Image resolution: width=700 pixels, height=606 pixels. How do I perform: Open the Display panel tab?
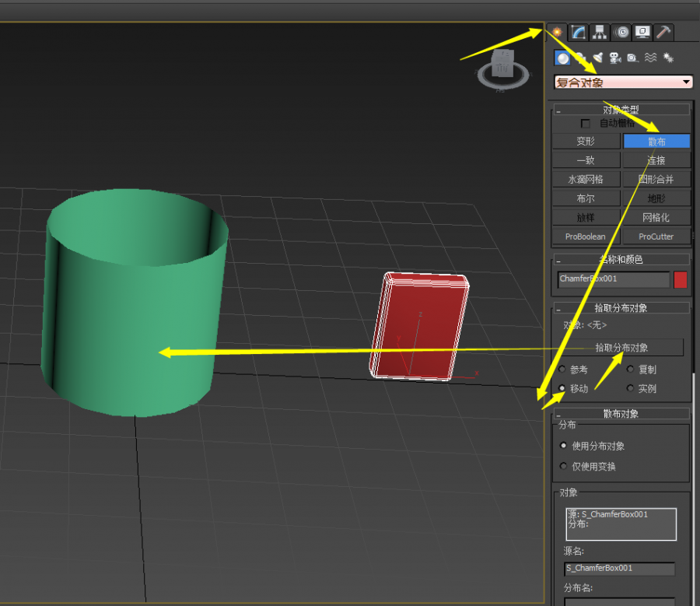click(x=642, y=32)
